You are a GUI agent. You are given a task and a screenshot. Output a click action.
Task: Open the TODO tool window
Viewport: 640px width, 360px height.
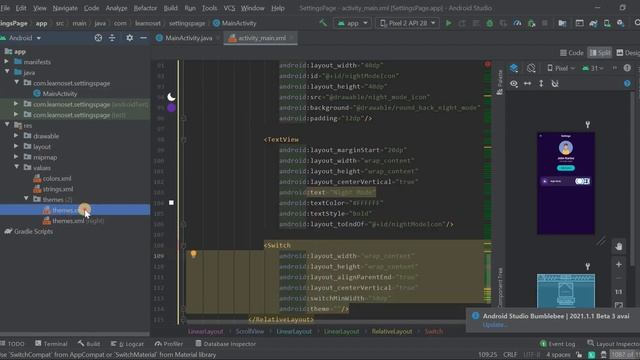pyautogui.click(x=12, y=344)
